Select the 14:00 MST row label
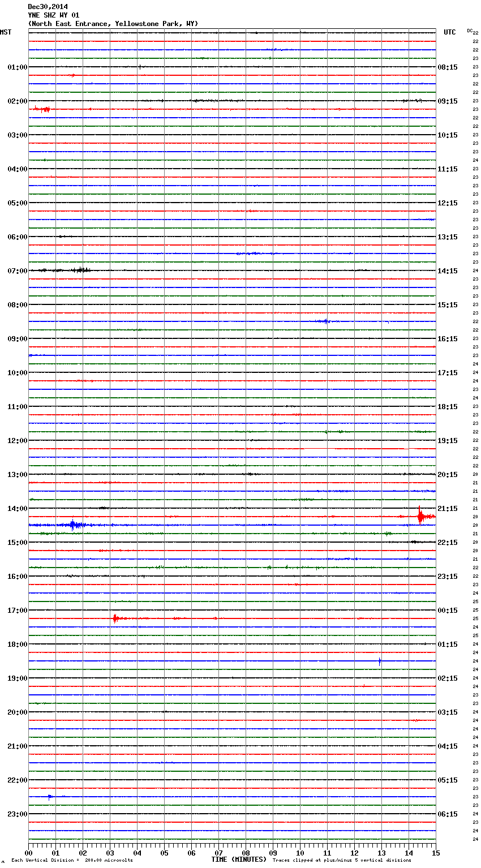 18,509
